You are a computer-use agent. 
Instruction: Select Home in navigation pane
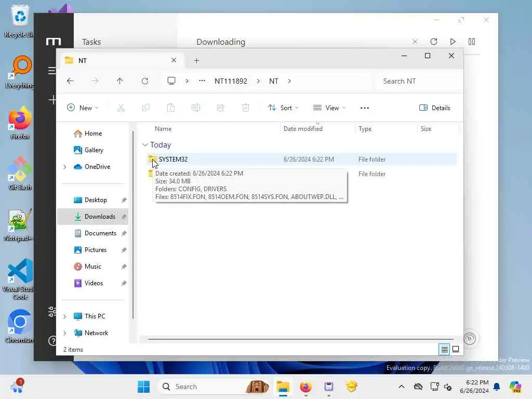(94, 134)
